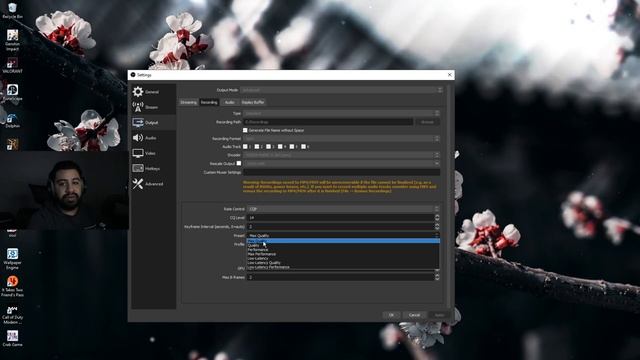Switch to the Recording tab

[209, 102]
